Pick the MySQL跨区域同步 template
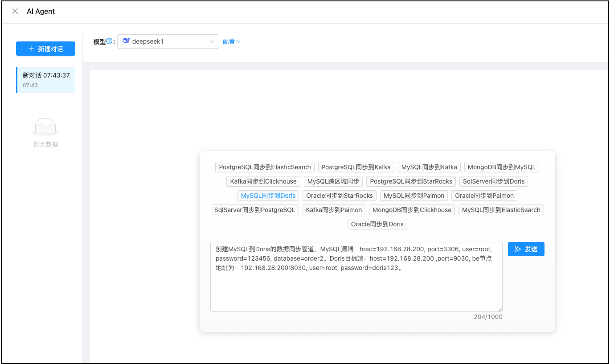 click(333, 181)
